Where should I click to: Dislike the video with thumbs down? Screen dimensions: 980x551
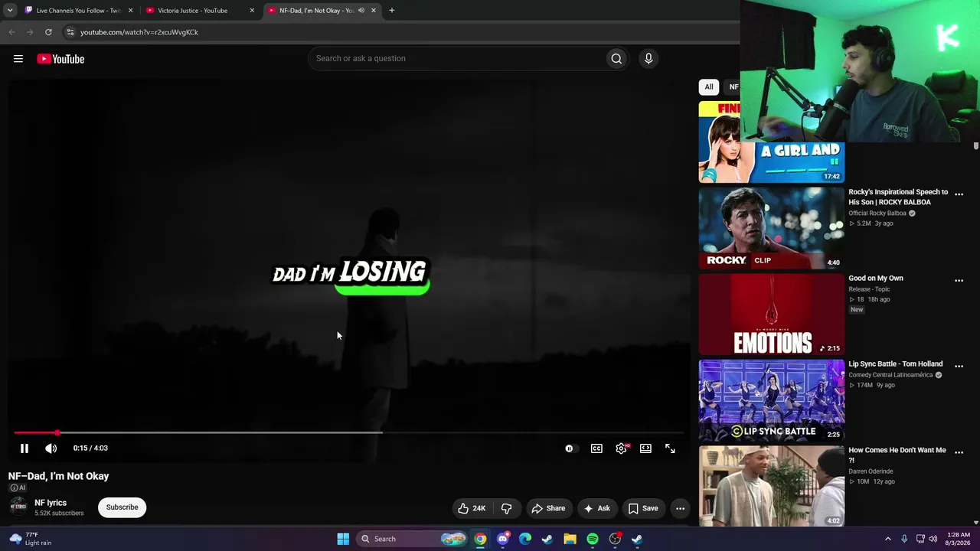tap(506, 508)
